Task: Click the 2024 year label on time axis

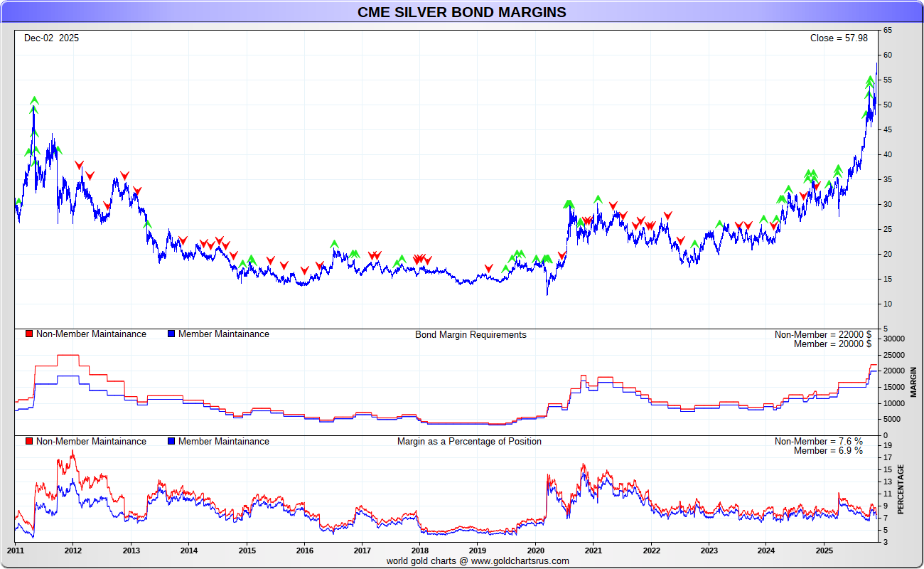Action: click(x=766, y=551)
